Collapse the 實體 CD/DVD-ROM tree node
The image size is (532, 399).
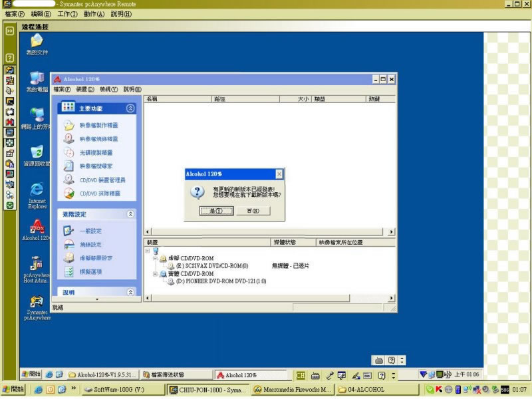155,273
